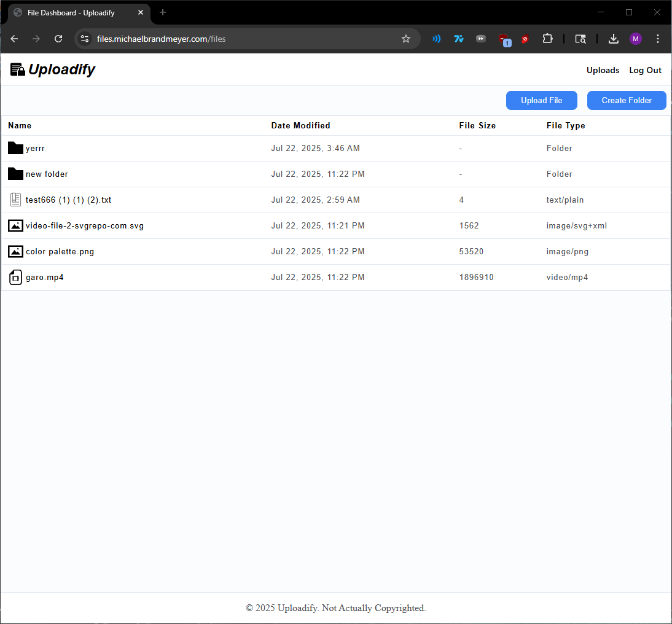Click the image icon beside color palette.png

click(15, 251)
